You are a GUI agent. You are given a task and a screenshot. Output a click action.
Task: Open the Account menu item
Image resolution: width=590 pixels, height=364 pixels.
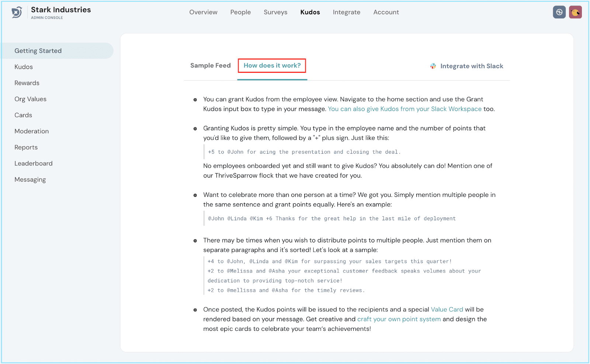click(386, 12)
